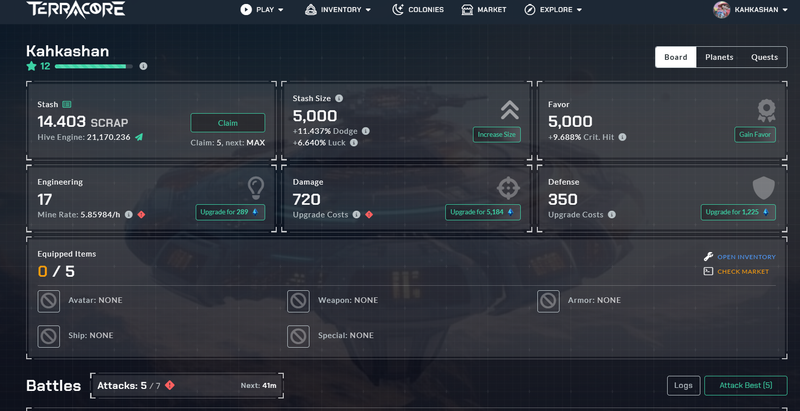The height and width of the screenshot is (411, 800).
Task: Click the empty Weapon slot icon
Action: click(299, 300)
